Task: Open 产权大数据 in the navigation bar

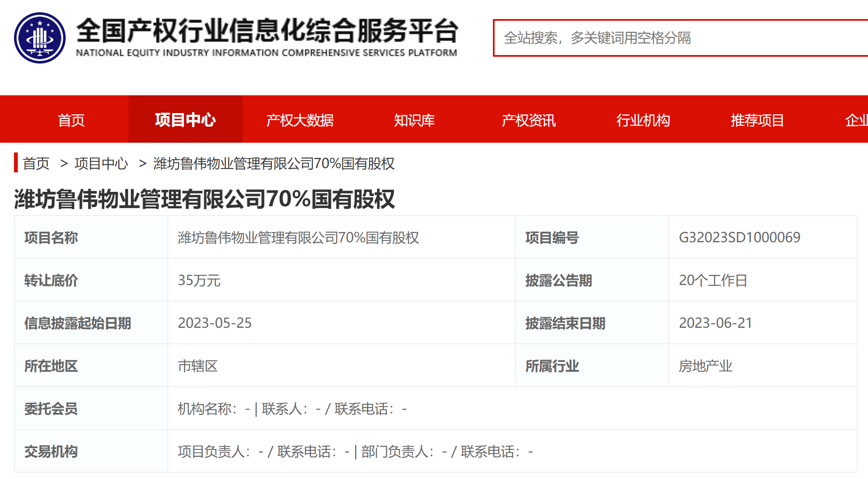Action: [300, 120]
